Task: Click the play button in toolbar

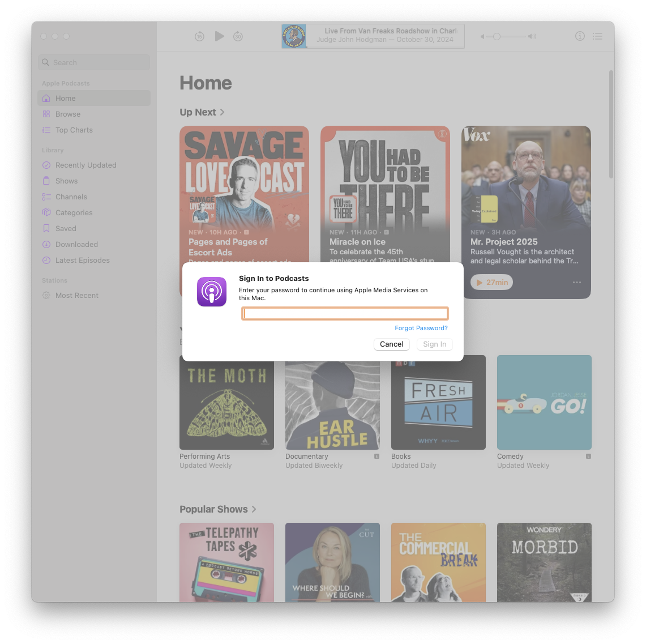Action: click(x=219, y=36)
